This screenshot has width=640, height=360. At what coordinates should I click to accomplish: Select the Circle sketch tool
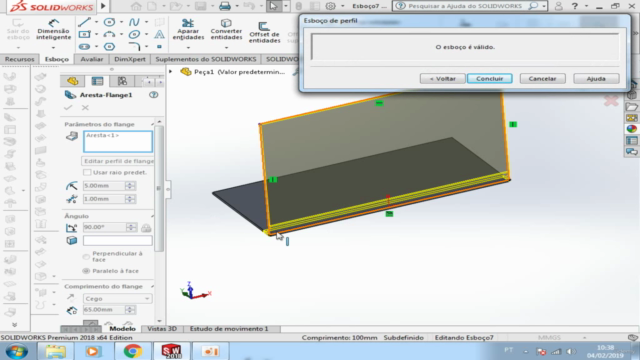click(109, 22)
